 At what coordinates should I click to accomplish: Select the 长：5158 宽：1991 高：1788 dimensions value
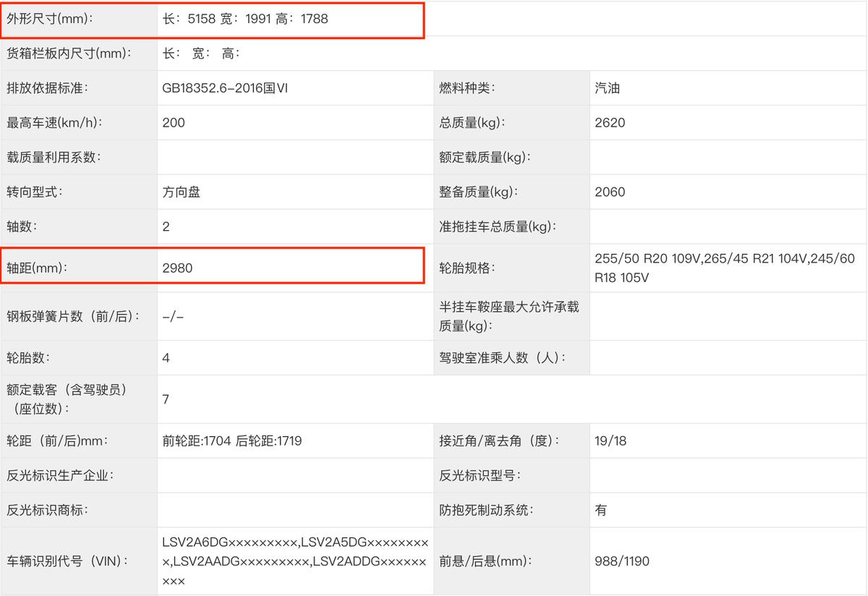tap(245, 20)
